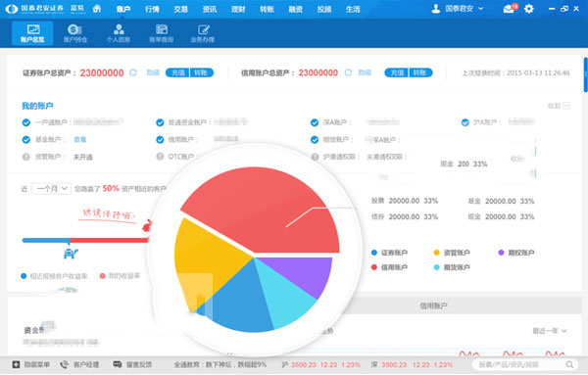Open the 最近一年 range dropdown
Image resolution: width=588 pixels, height=375 pixels.
click(x=550, y=331)
